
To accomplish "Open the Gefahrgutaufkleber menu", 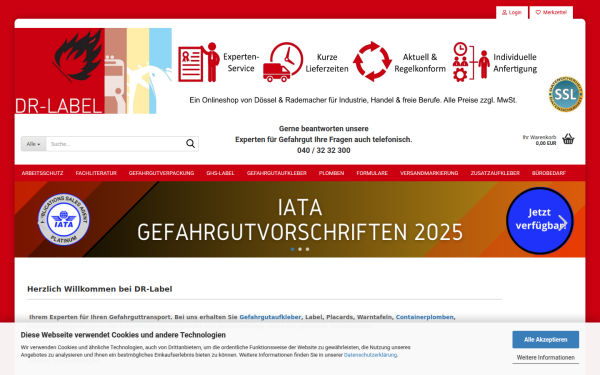I will [277, 173].
